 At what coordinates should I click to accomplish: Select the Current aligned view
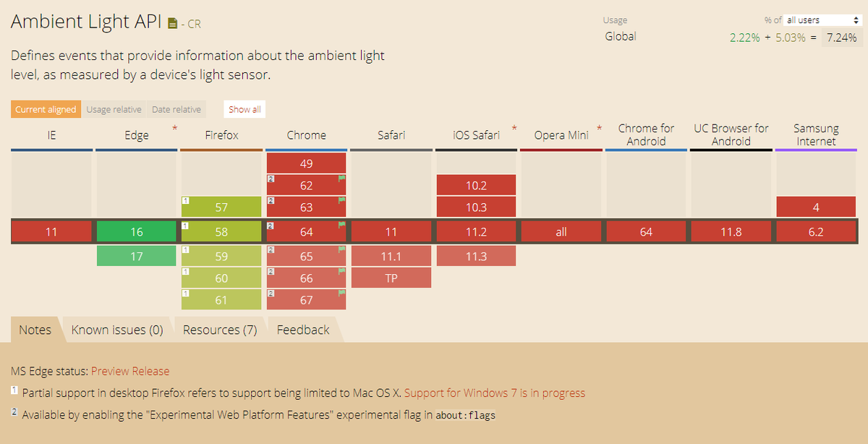click(46, 108)
